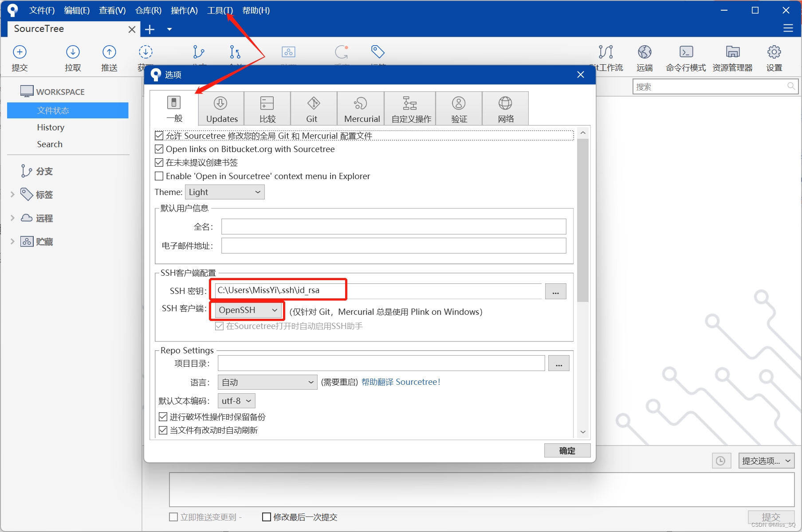
Task: Open 设置 via the gear icon
Action: pyautogui.click(x=774, y=57)
